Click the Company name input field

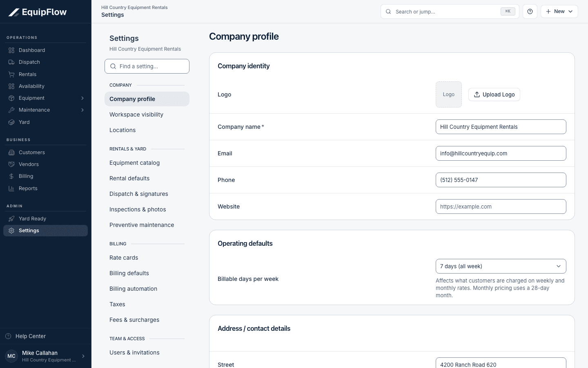pyautogui.click(x=501, y=127)
